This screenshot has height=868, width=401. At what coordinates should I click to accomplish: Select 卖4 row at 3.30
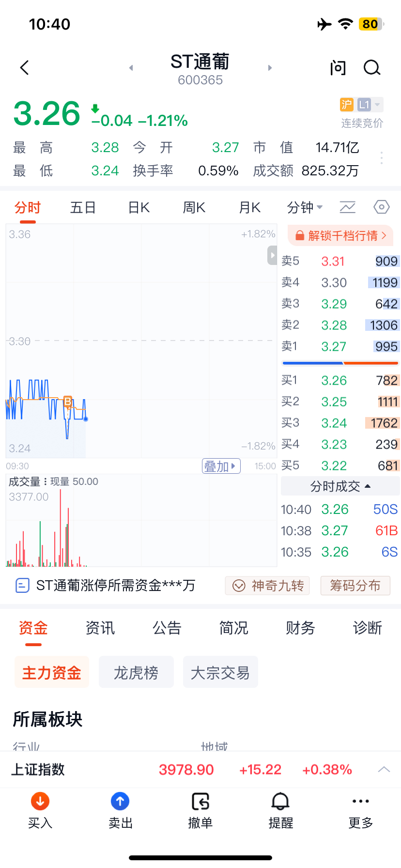pos(340,282)
